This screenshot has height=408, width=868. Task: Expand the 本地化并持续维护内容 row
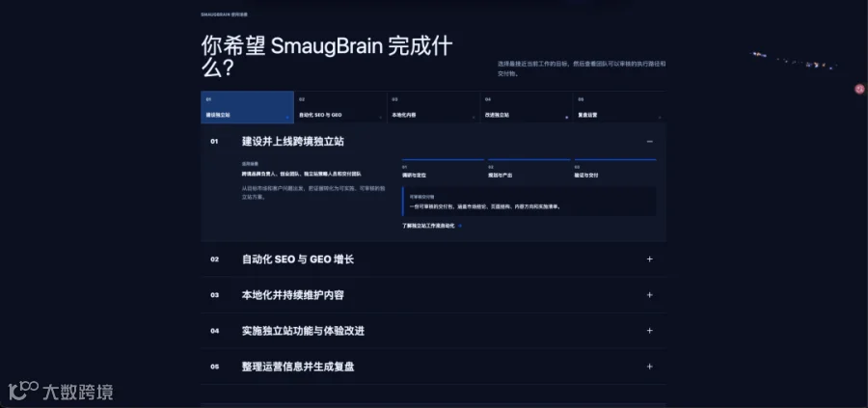point(433,295)
